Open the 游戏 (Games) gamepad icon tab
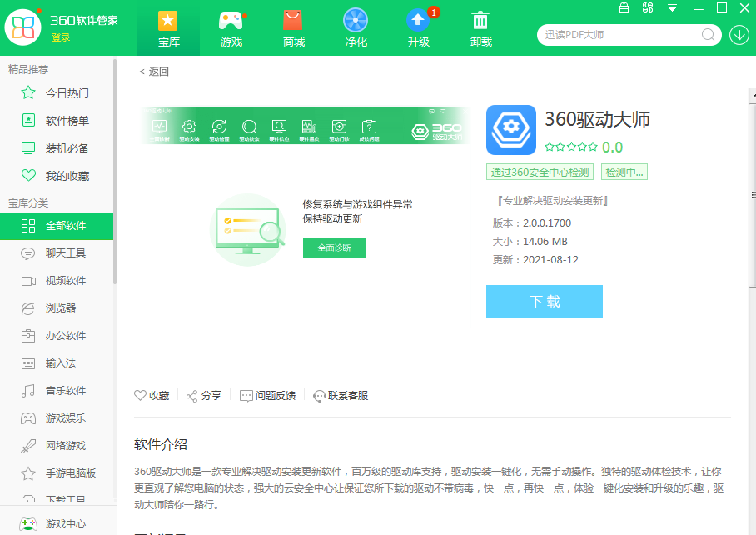756x535 pixels. tap(231, 22)
